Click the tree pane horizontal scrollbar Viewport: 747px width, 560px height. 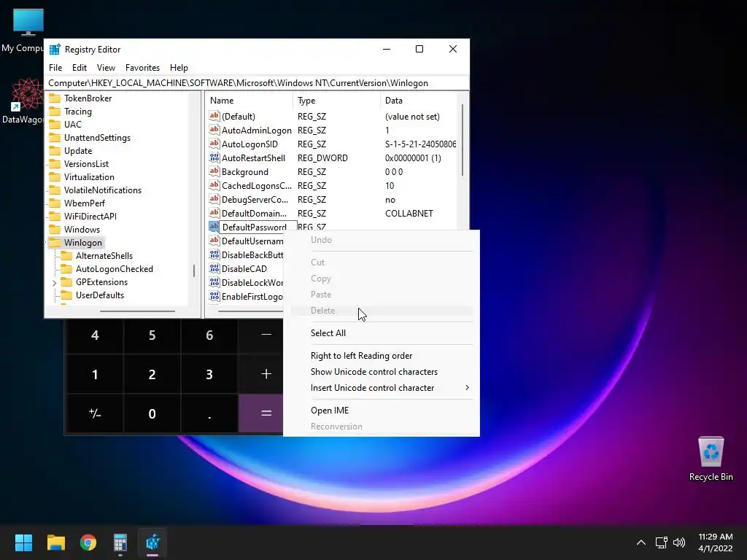[137, 311]
